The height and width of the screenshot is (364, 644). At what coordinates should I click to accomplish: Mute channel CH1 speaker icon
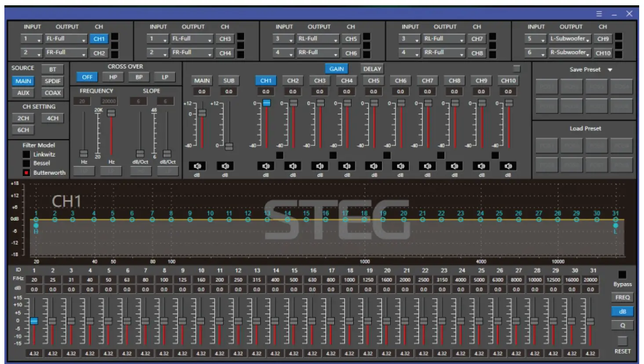click(266, 166)
